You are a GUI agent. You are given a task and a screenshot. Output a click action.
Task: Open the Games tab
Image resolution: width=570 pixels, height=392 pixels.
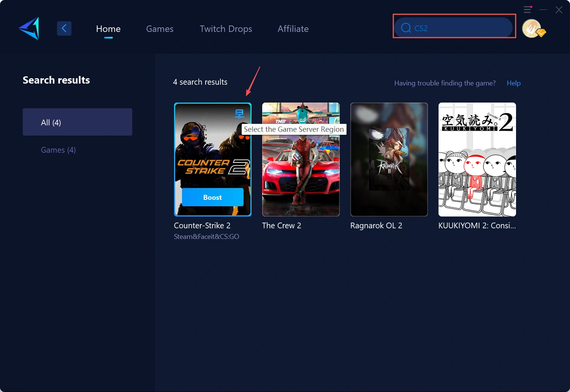tap(160, 29)
